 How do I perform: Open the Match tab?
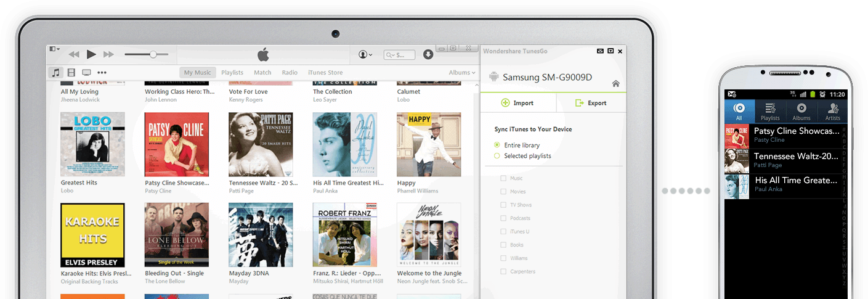coord(262,73)
